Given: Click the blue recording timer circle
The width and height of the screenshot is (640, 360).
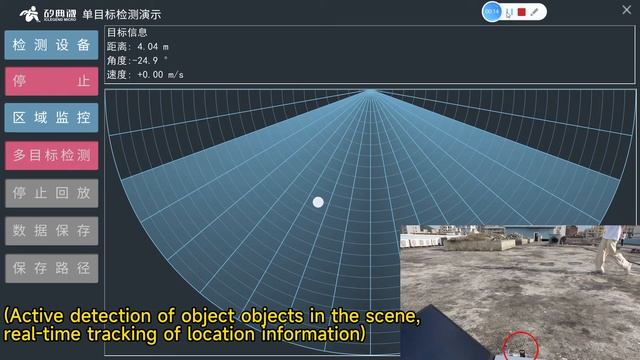Looking at the screenshot, I should coord(492,12).
